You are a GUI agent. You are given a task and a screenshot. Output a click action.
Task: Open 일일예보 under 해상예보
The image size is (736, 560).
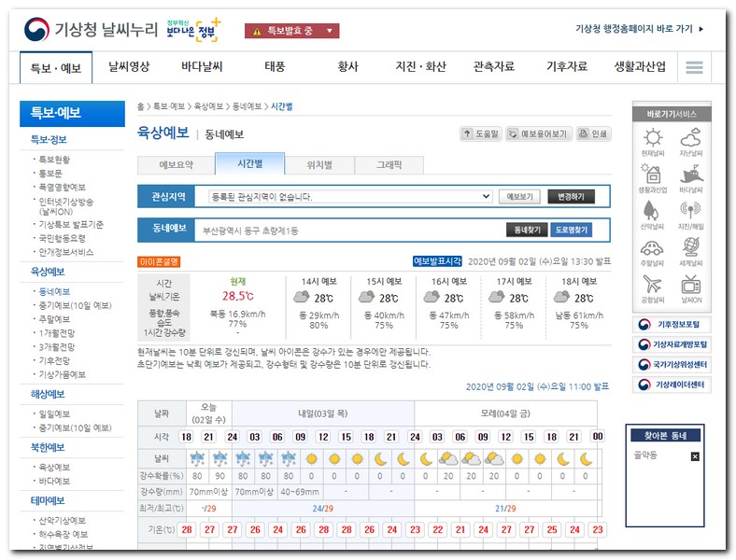point(54,413)
